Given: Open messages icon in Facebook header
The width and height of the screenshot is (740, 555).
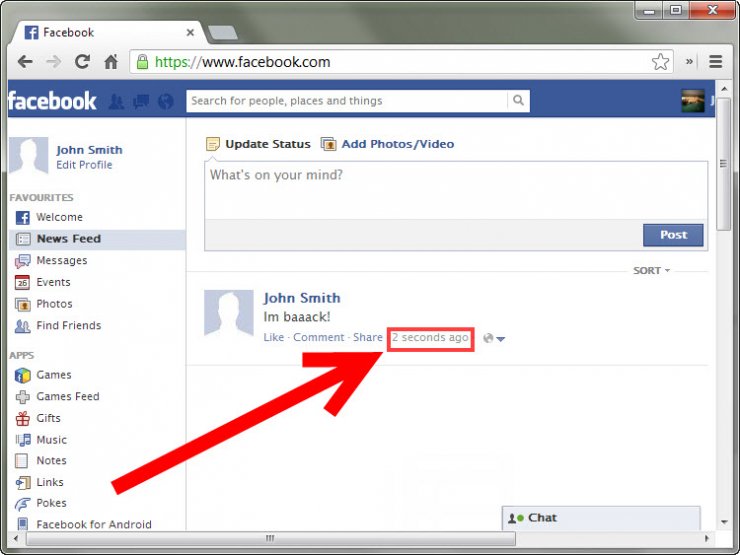Looking at the screenshot, I should pos(141,101).
